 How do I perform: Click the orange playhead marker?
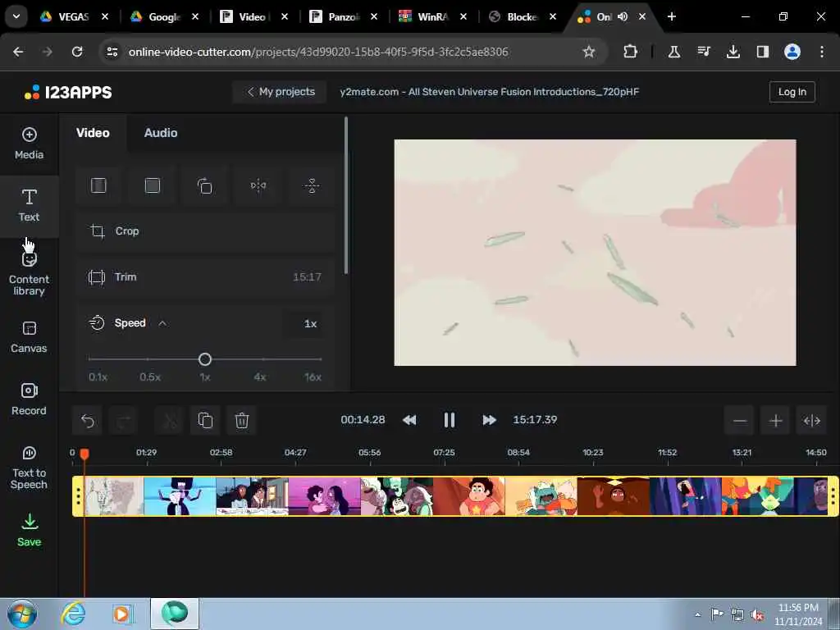click(x=84, y=454)
